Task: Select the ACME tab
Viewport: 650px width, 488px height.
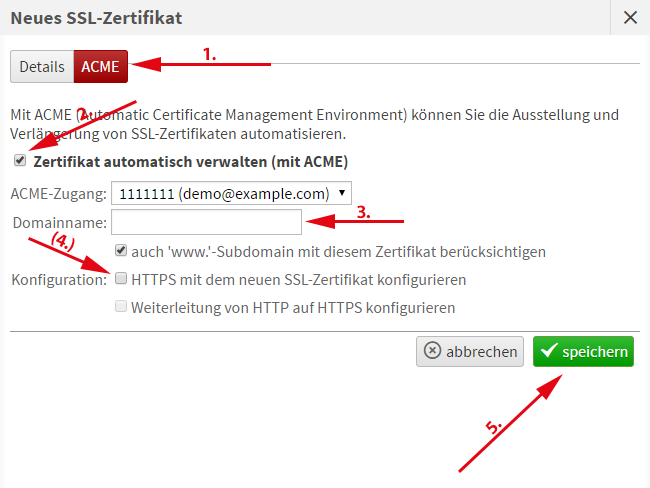Action: 100,67
